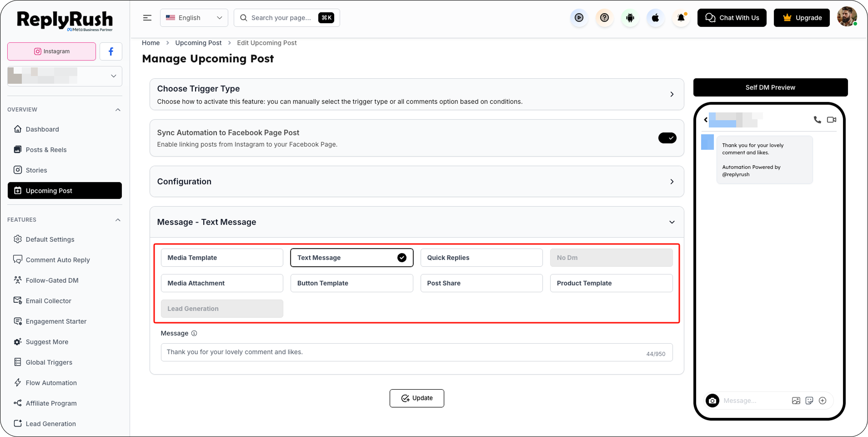Toggle the sidebar hamburger menu icon
The image size is (868, 437).
click(147, 18)
